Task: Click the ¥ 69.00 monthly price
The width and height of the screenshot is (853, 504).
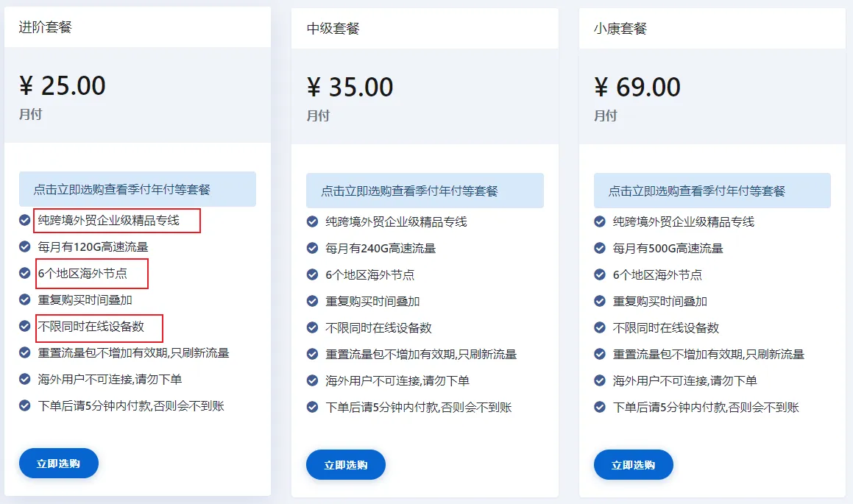Action: coord(637,87)
